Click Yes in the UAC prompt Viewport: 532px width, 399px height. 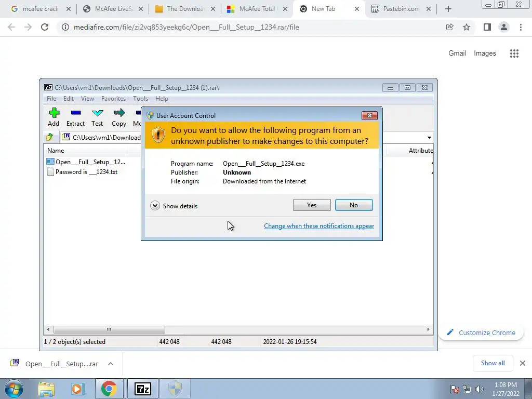pos(312,205)
